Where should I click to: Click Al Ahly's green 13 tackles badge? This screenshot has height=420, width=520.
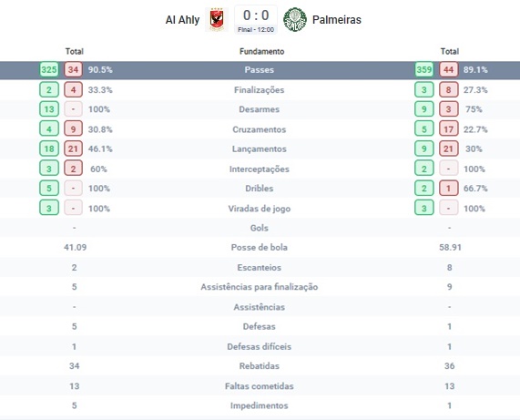49,109
